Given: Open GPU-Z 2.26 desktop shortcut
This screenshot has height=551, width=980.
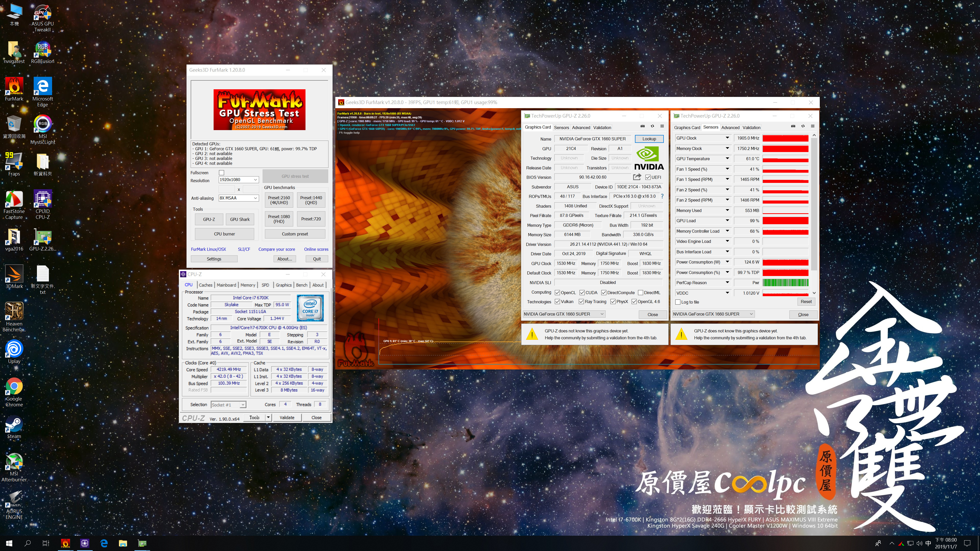Looking at the screenshot, I should pos(42,240).
